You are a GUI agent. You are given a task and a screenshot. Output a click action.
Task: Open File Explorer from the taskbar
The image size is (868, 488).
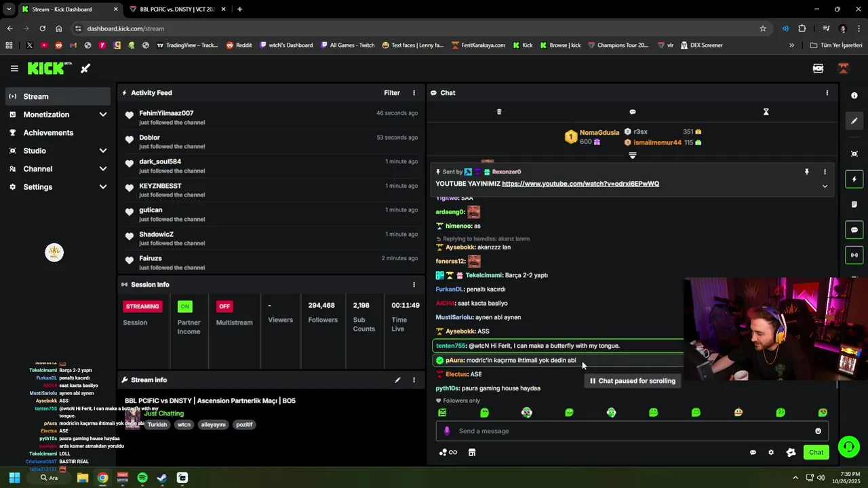click(x=83, y=478)
